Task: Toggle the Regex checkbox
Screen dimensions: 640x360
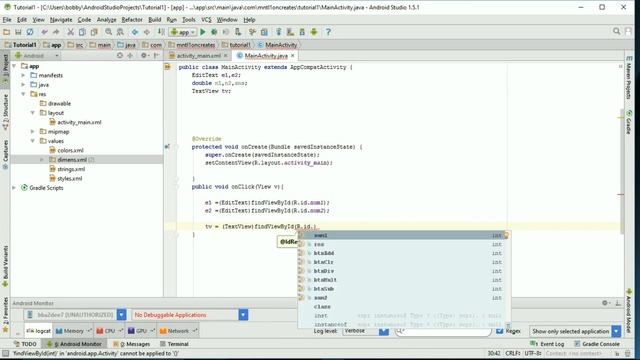Action: point(500,331)
